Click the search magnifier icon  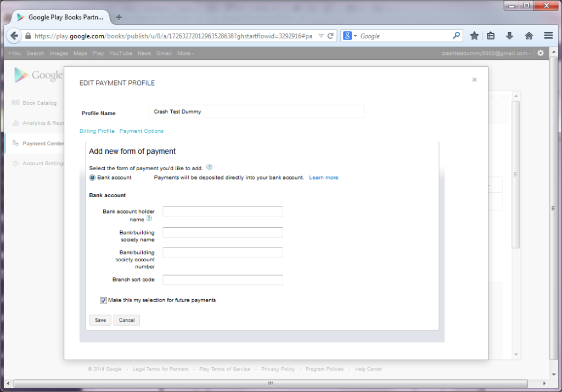click(456, 36)
